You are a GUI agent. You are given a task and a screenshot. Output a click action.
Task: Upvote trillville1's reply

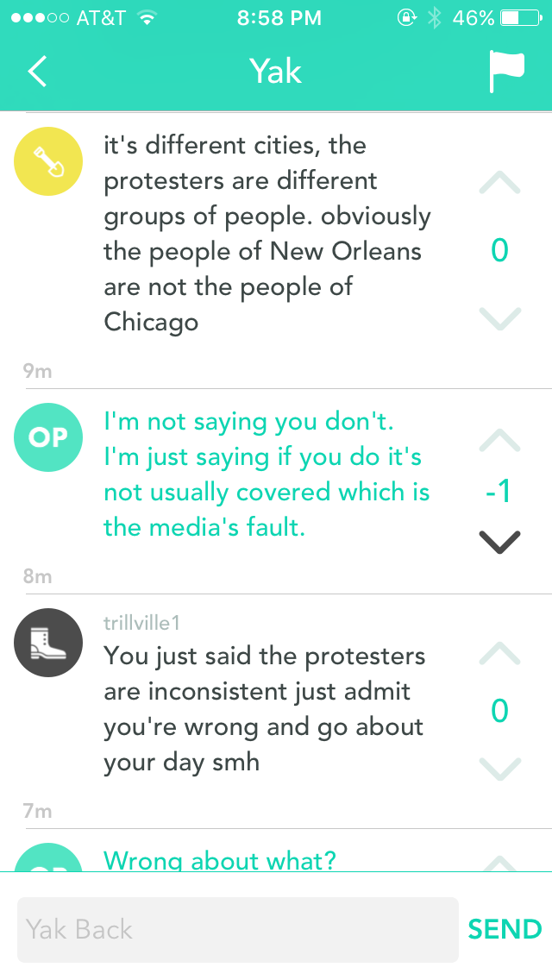(x=499, y=653)
